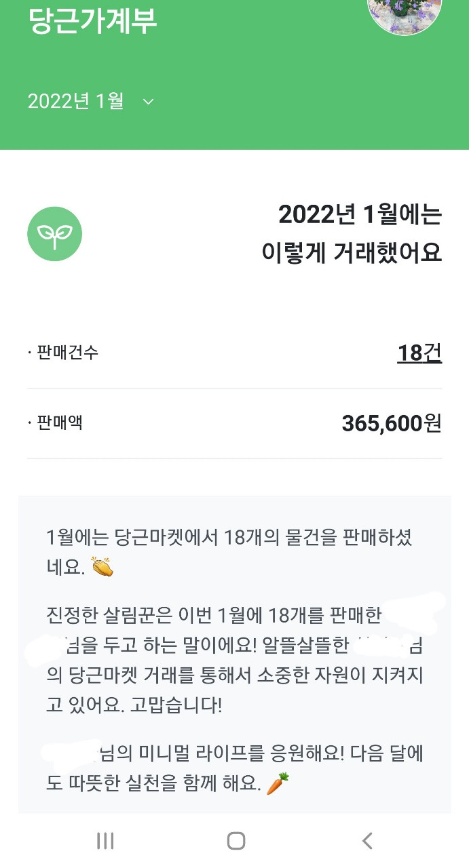Click the chevron next to 2022년 1월
Screen dimensions: 469x868
(148, 102)
